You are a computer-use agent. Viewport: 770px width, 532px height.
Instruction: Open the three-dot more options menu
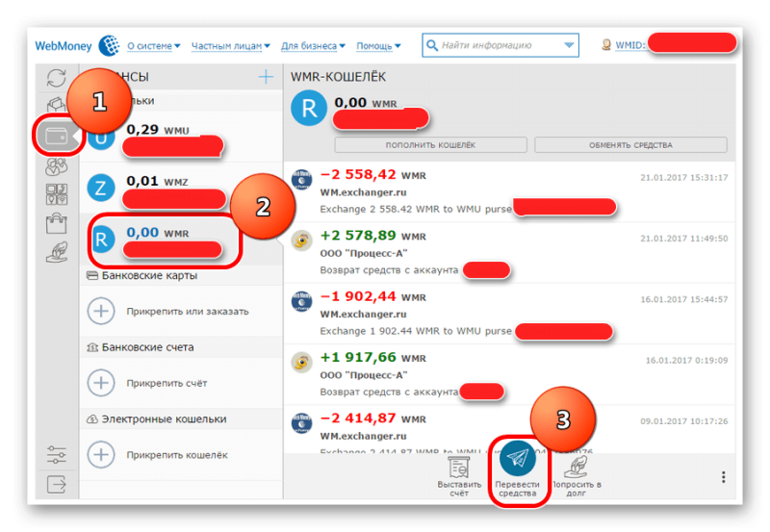(x=724, y=477)
